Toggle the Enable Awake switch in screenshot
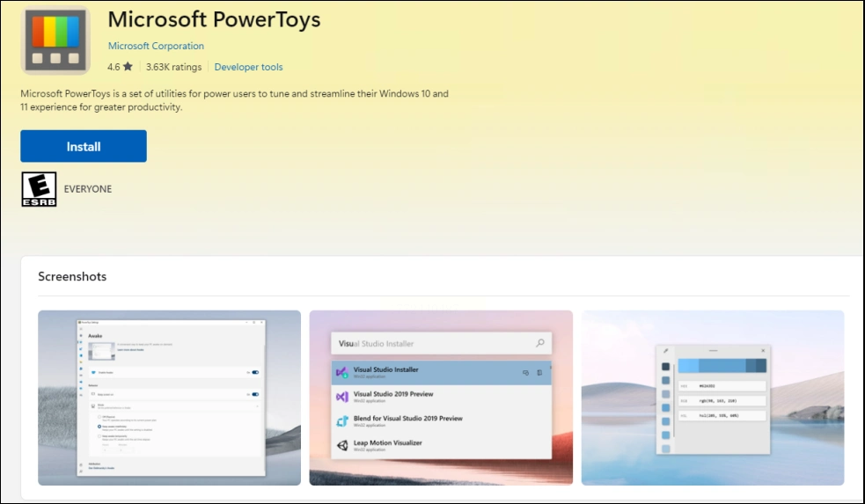 (x=255, y=372)
